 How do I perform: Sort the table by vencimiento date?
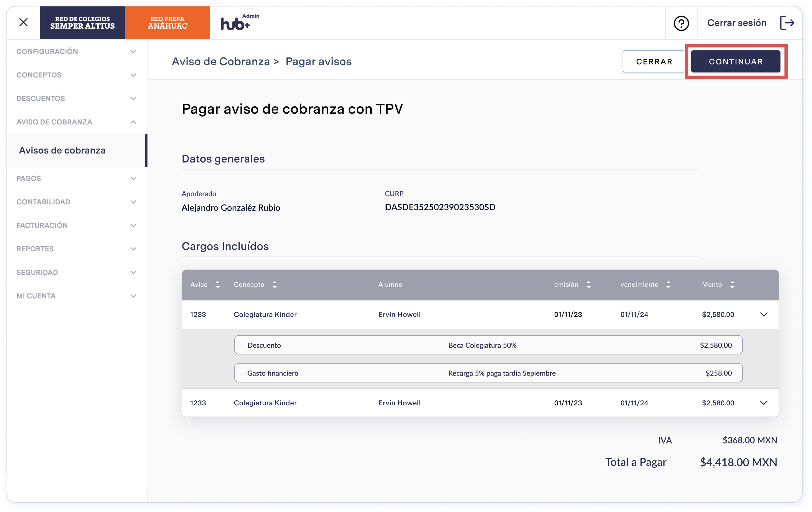pos(668,285)
